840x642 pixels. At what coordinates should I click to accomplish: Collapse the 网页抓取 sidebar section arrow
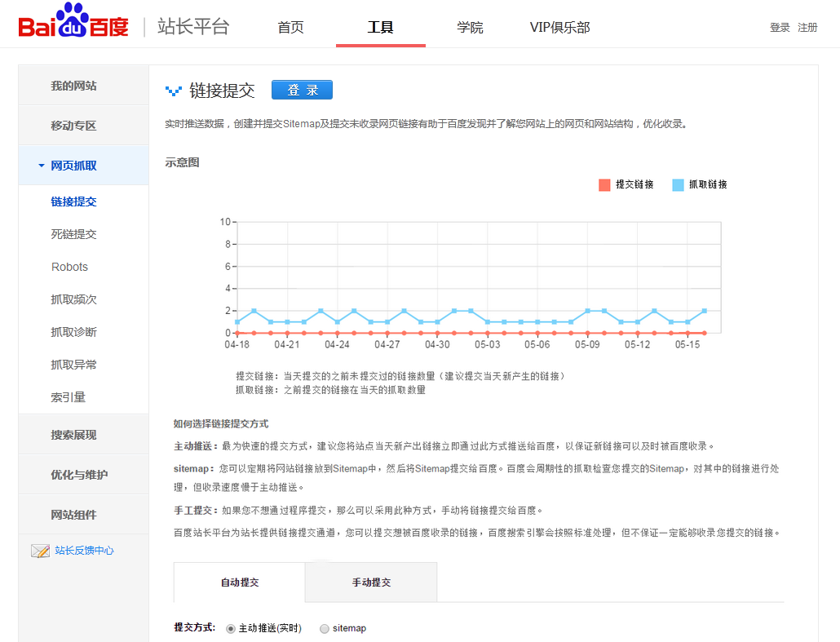coord(42,166)
